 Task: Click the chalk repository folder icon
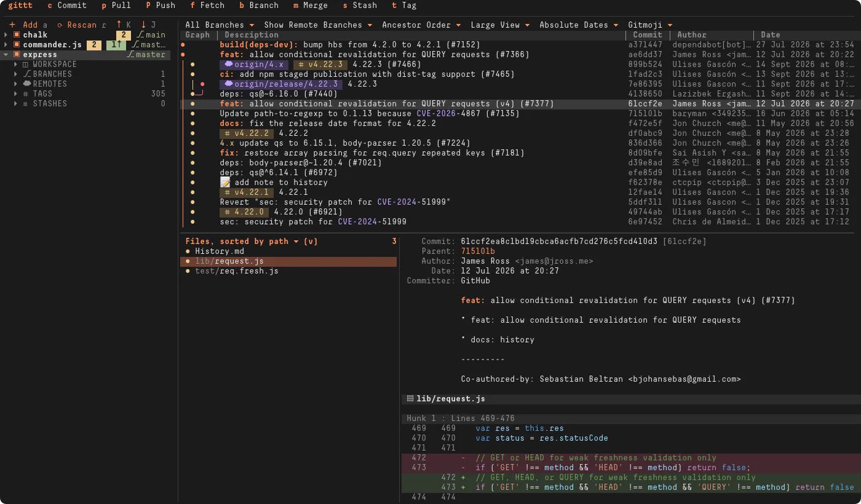point(17,35)
